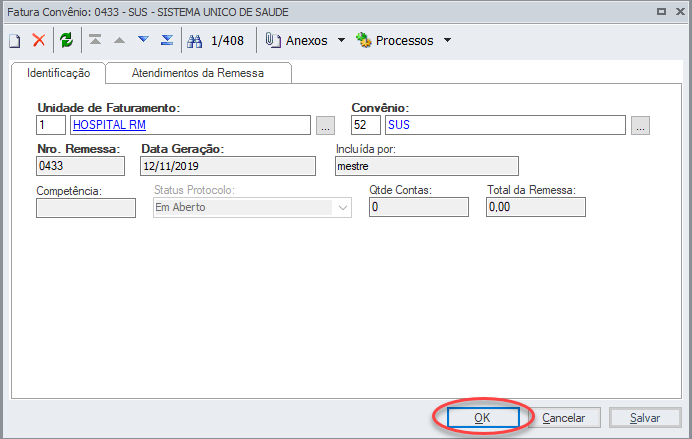Screen dimensions: 692x439
Task: Click the lookup button beside SUS
Action: click(x=640, y=126)
